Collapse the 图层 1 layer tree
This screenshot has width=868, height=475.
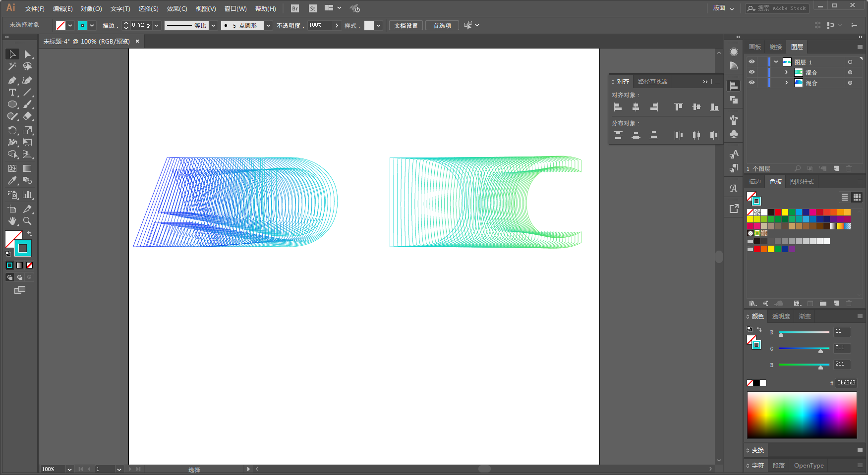[776, 62]
